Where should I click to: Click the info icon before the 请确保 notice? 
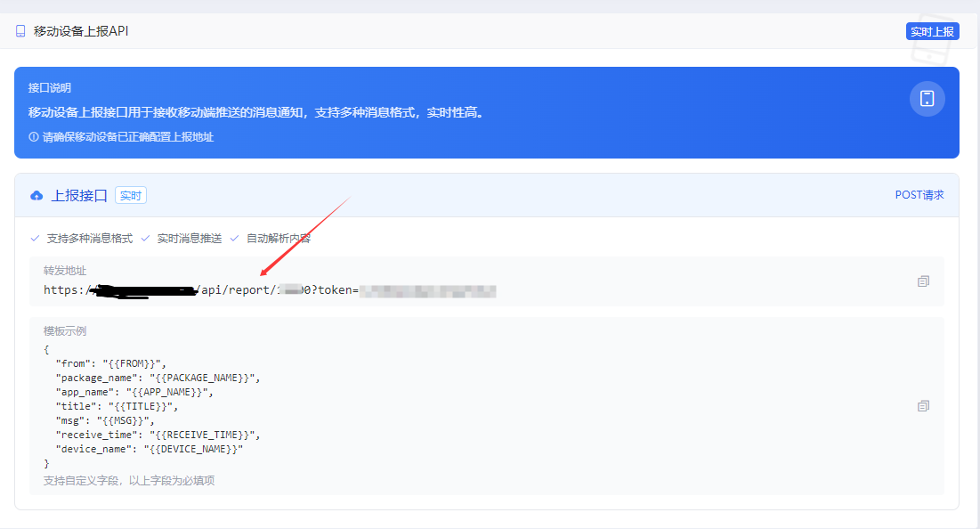pyautogui.click(x=33, y=136)
